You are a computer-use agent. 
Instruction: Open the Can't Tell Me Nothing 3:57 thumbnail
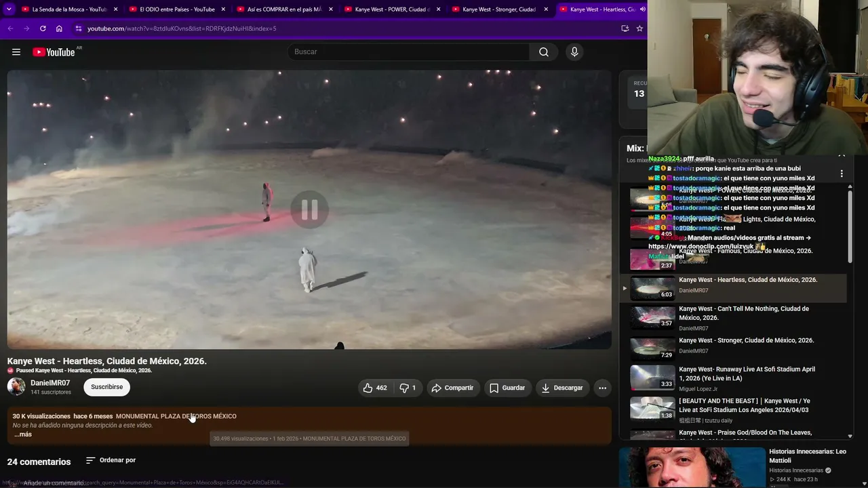pyautogui.click(x=652, y=317)
